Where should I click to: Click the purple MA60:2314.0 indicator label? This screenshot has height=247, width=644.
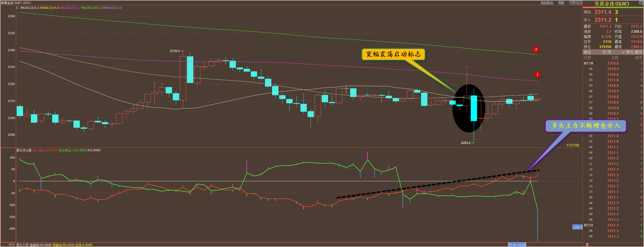pos(112,8)
